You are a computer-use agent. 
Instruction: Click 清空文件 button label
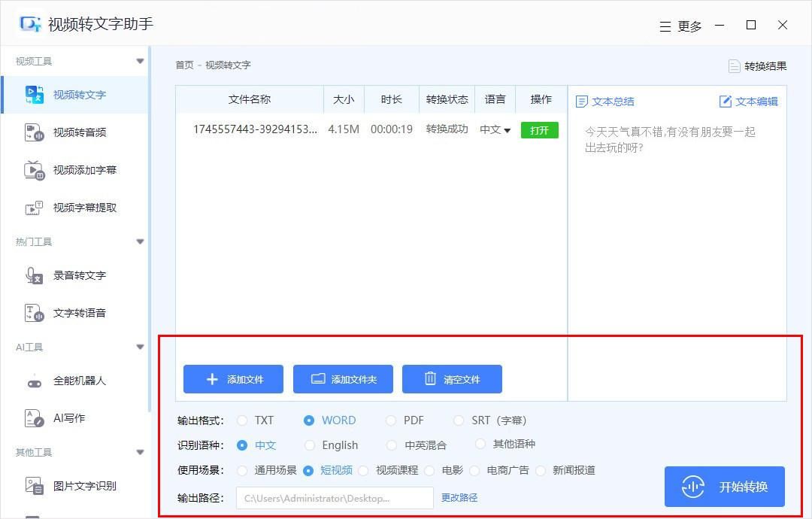(x=462, y=380)
